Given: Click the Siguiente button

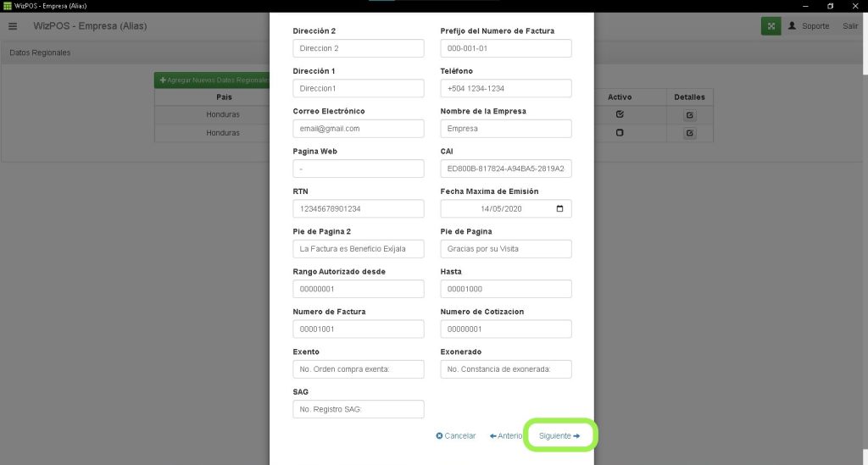Looking at the screenshot, I should point(559,435).
